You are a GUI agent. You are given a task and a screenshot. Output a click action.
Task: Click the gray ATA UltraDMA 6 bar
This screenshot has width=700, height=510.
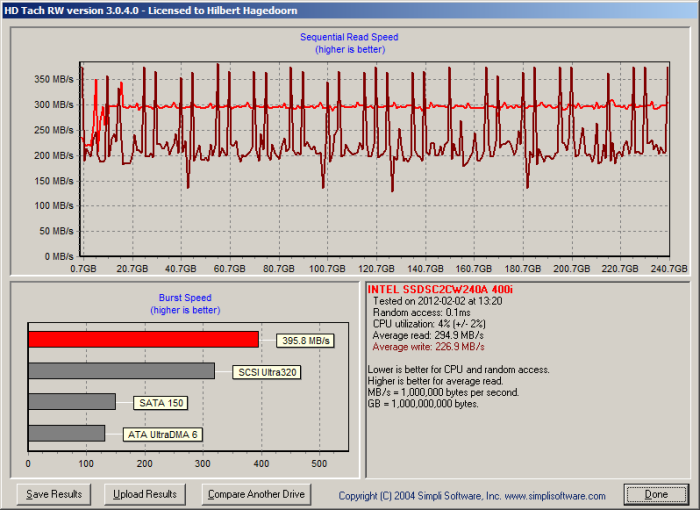[x=66, y=433]
